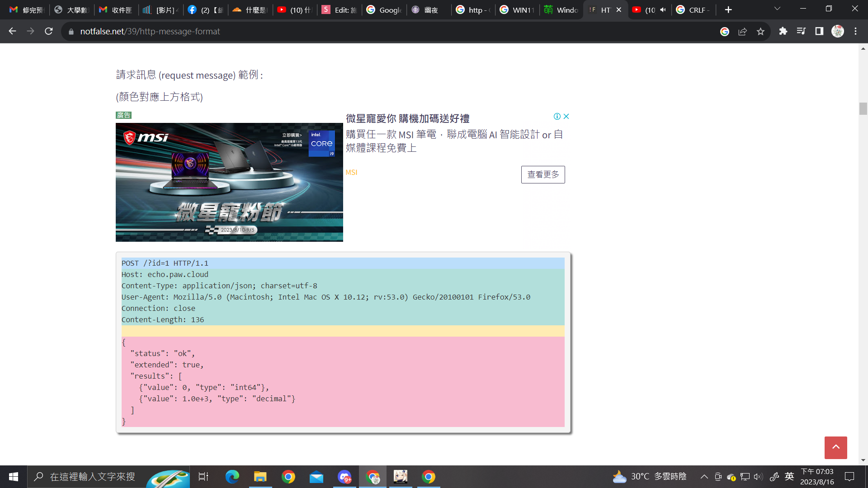Image resolution: width=868 pixels, height=488 pixels.
Task: Bookmark this page with star icon
Action: pyautogui.click(x=760, y=31)
